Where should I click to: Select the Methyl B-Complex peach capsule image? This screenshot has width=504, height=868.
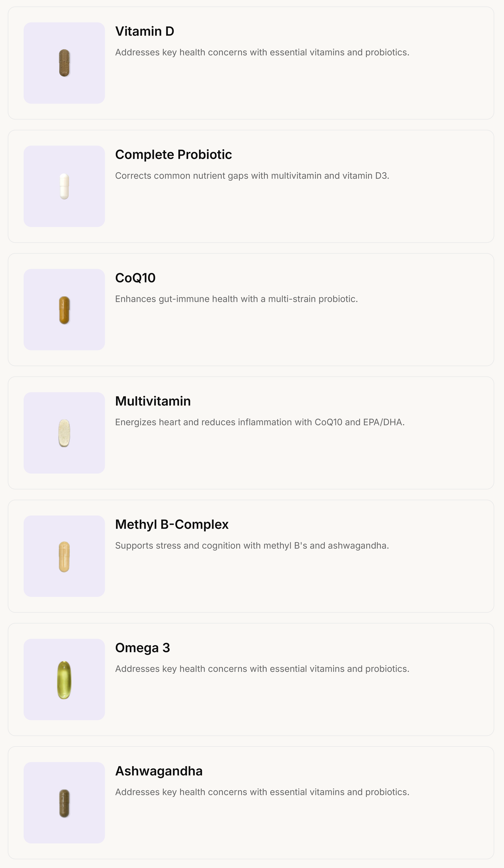64,556
